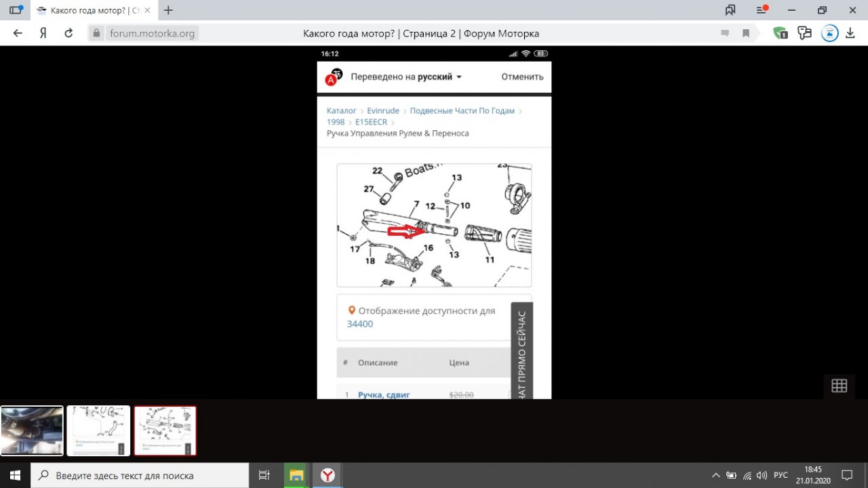Screen dimensions: 868x488
Task: Toggle the thumbnail grid view button
Action: [839, 386]
